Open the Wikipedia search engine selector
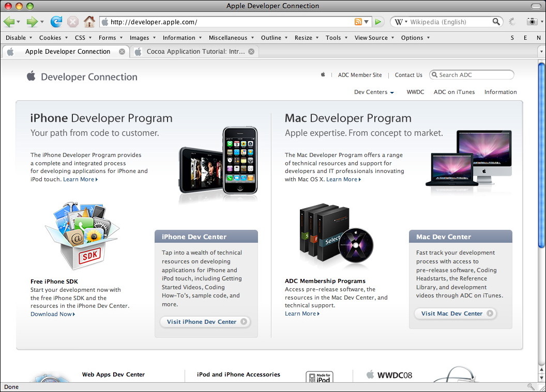 (x=404, y=22)
